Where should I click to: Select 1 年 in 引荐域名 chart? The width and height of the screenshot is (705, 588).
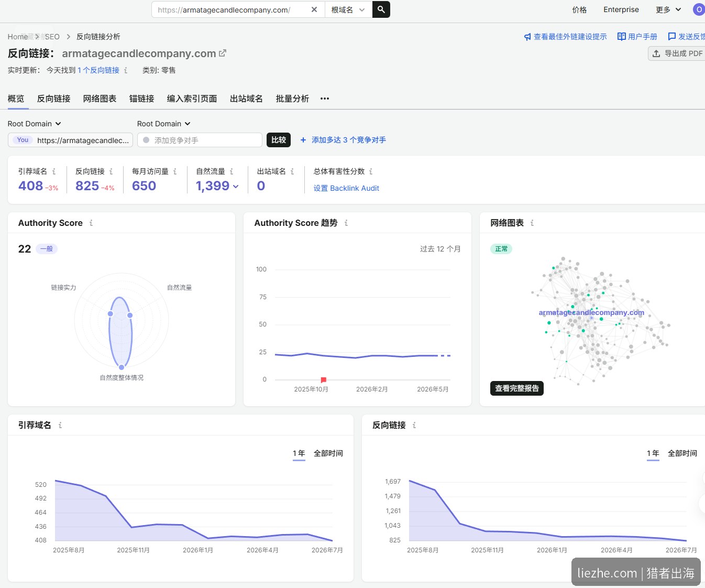(x=299, y=453)
